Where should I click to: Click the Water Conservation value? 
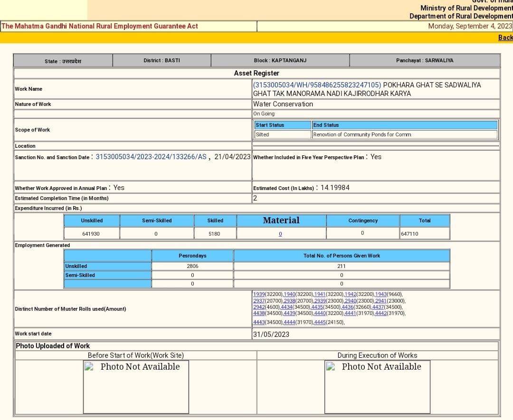pos(283,104)
